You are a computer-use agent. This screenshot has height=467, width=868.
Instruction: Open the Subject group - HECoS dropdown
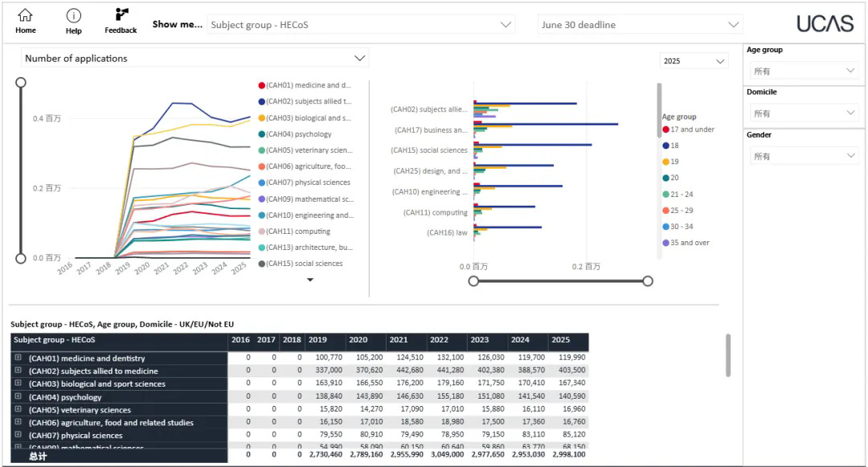tap(361, 25)
